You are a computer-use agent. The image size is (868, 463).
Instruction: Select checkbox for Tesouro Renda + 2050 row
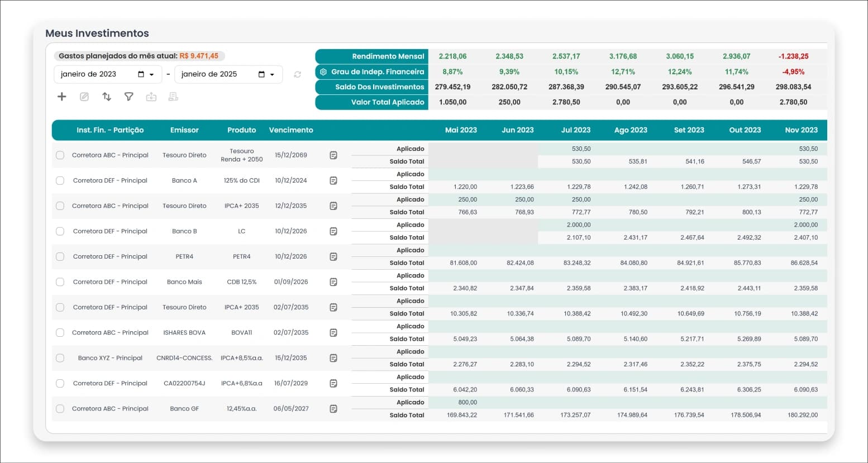point(60,155)
